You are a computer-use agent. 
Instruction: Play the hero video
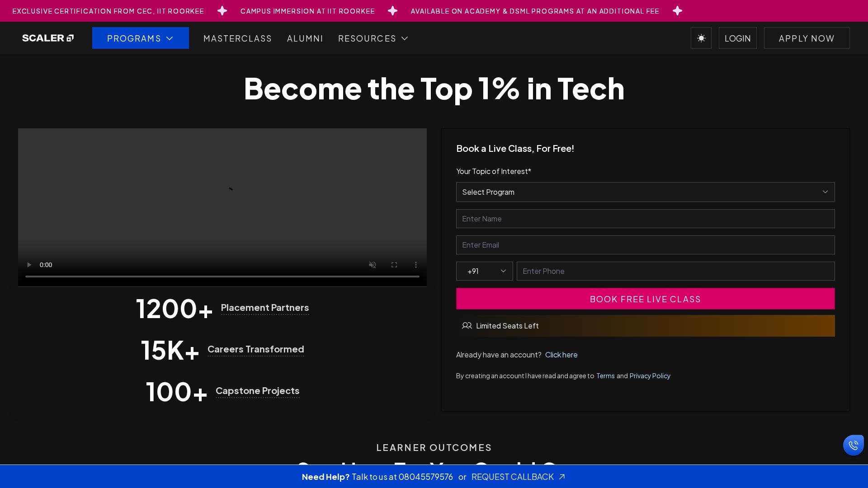[29, 265]
